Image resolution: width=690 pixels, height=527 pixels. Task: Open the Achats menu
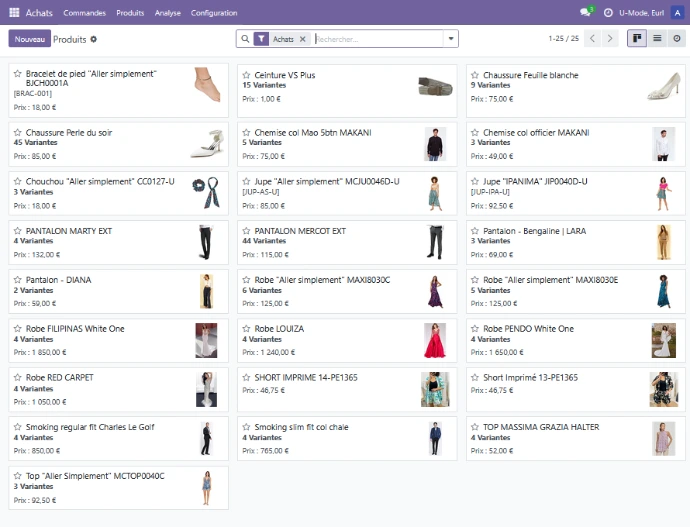(x=39, y=13)
